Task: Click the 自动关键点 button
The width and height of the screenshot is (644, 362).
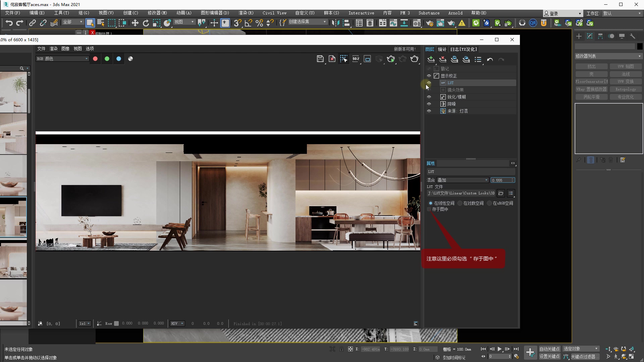Action: tap(549, 349)
